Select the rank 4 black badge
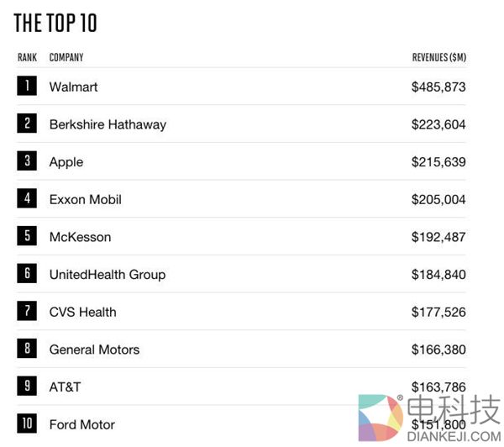The height and width of the screenshot is (447, 504). click(x=27, y=199)
